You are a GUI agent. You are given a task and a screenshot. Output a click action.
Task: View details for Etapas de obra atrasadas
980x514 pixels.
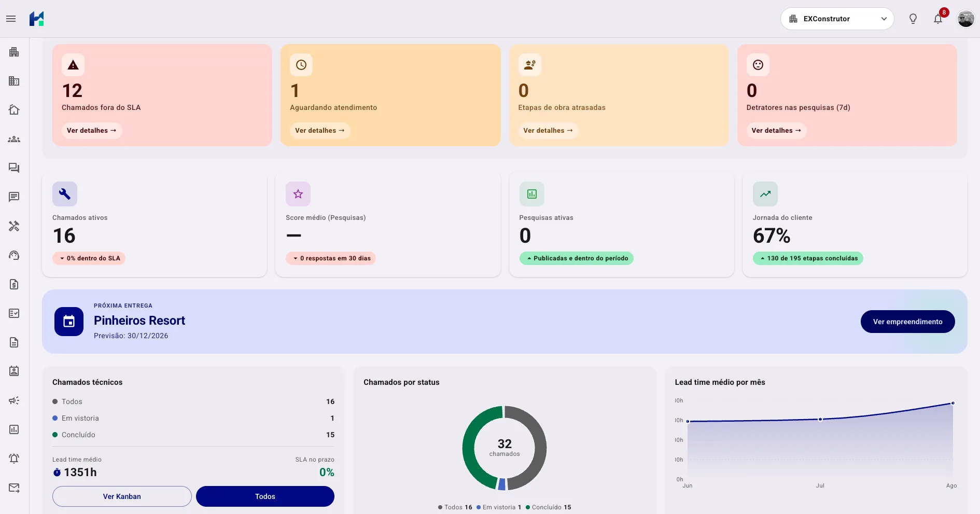[548, 131]
